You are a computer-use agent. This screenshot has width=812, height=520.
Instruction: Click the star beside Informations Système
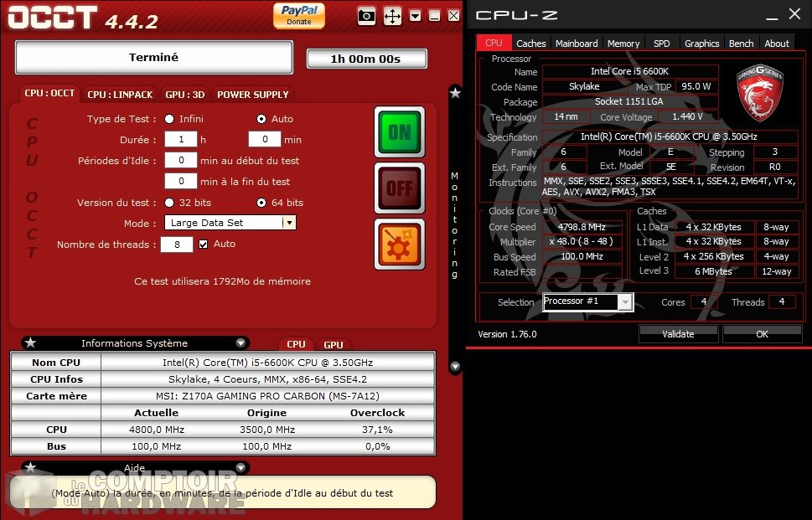(30, 342)
